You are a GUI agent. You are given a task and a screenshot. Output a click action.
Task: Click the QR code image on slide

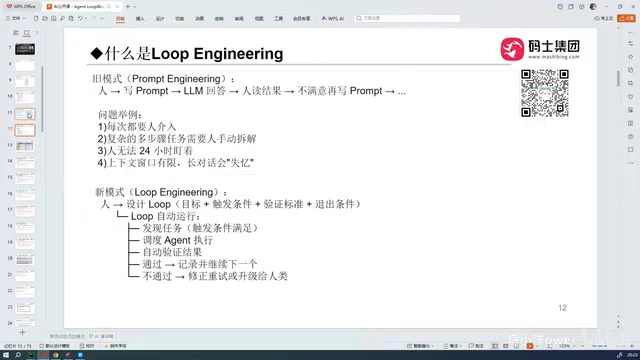(544, 93)
